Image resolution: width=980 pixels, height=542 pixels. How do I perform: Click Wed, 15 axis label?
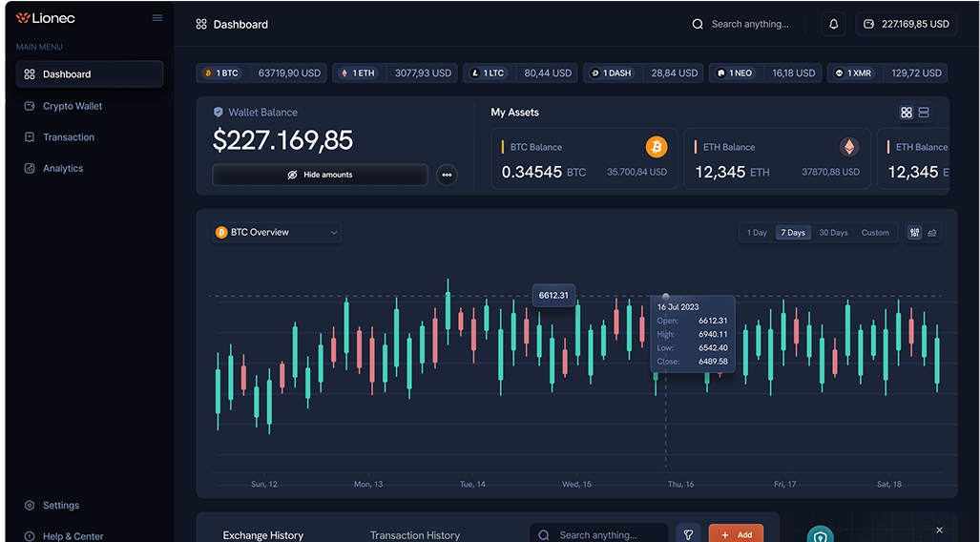tap(576, 485)
